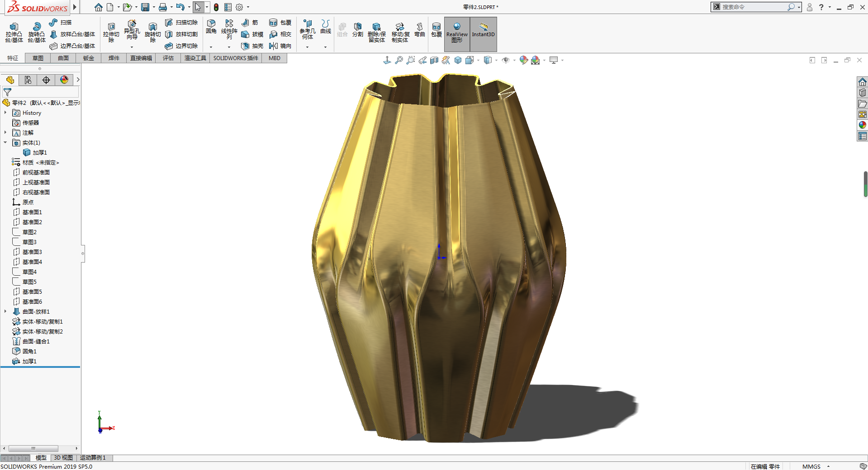
Task: Switch to the 草图 (Sketch) tab
Action: (x=38, y=58)
